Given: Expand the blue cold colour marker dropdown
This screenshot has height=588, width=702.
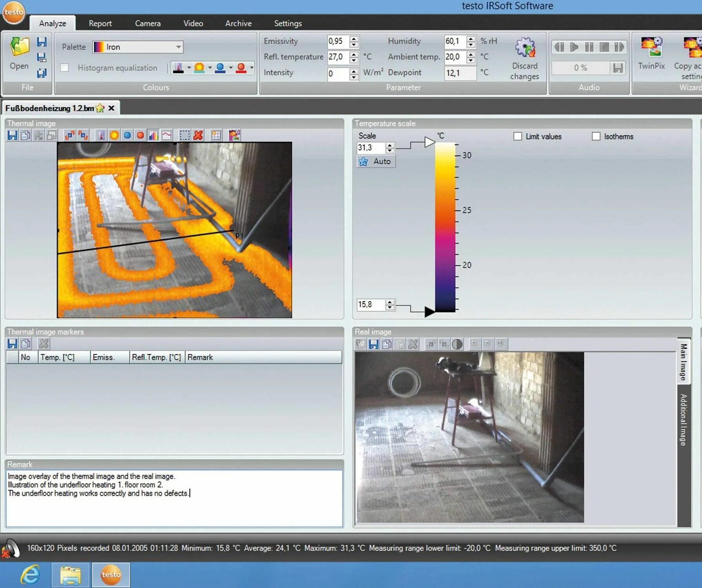Looking at the screenshot, I should click(x=230, y=68).
